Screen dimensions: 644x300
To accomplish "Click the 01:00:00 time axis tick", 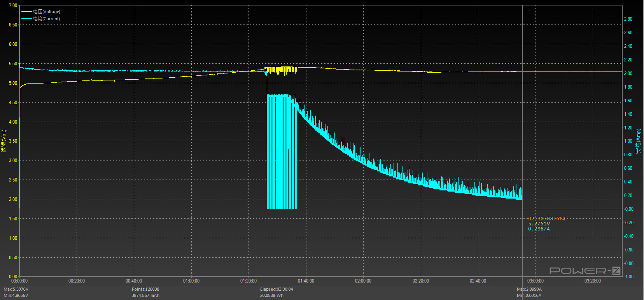I will [x=191, y=281].
